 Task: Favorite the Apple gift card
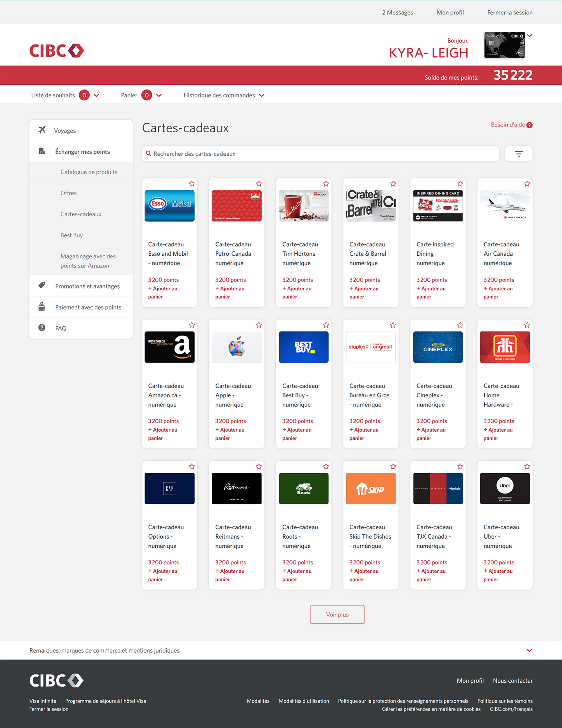tap(259, 325)
